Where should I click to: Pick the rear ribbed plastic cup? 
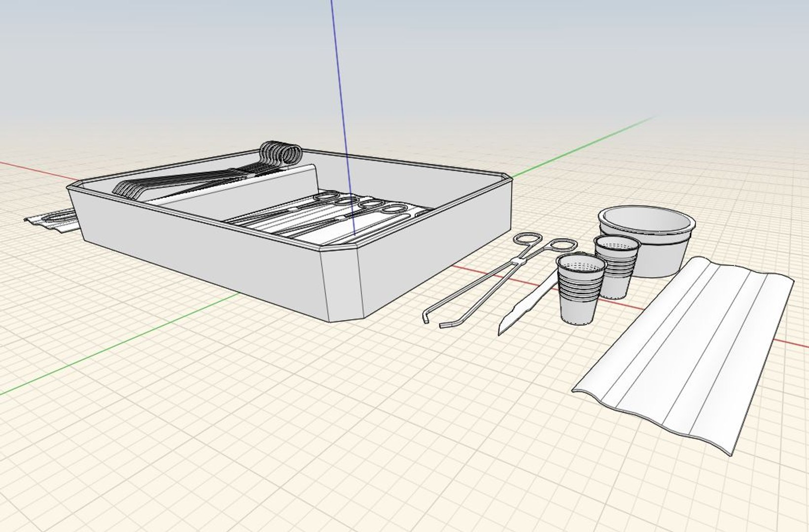(x=617, y=266)
